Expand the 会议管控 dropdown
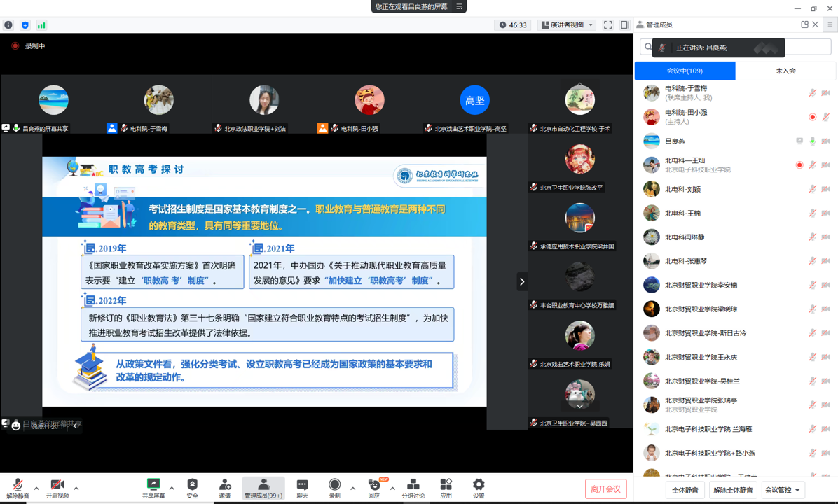838x504 pixels. pos(783,490)
